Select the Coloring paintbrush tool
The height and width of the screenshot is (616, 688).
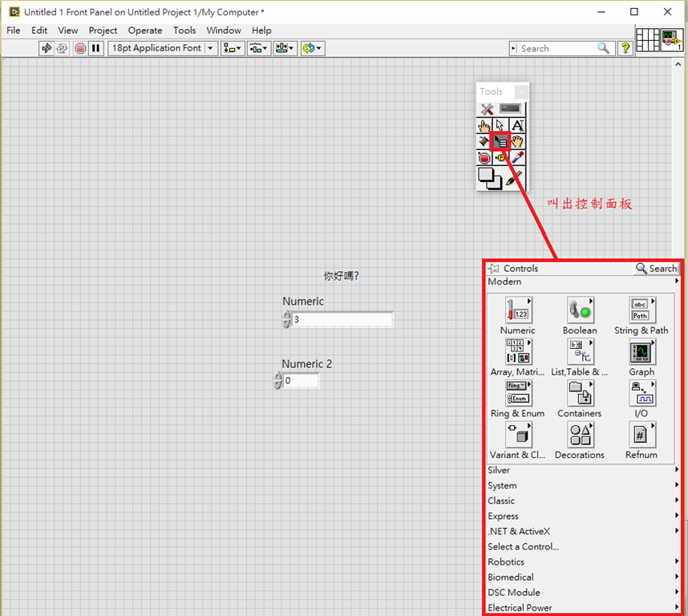coord(514,178)
